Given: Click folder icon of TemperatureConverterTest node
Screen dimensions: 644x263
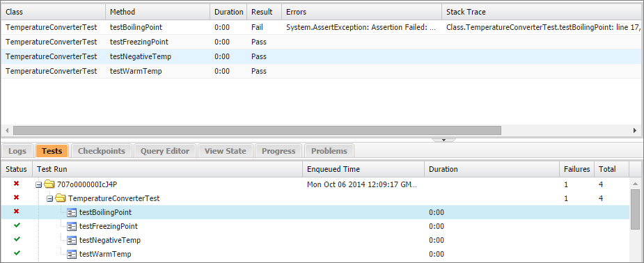Looking at the screenshot, I should coord(61,198).
